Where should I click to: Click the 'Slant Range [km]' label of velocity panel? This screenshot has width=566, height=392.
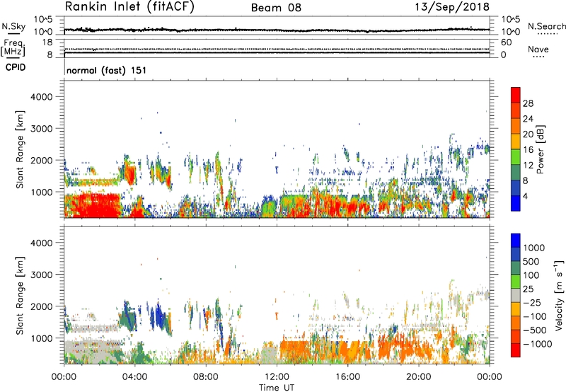coord(20,295)
